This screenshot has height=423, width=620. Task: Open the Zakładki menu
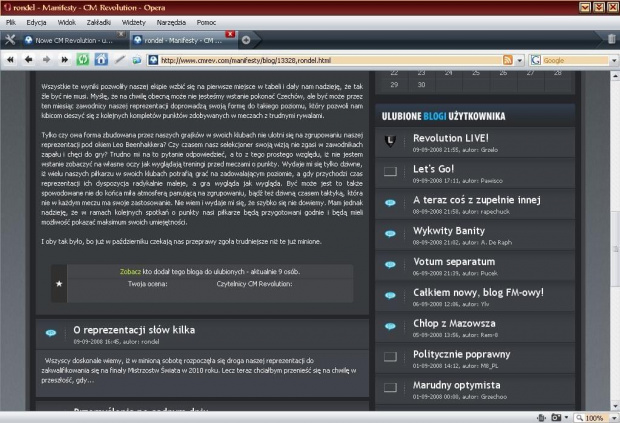98,23
